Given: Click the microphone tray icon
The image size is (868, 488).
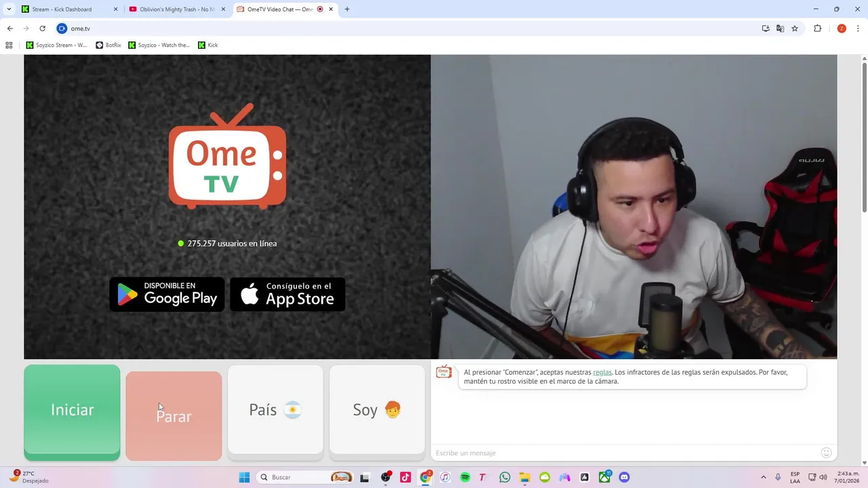Looking at the screenshot, I should [x=778, y=477].
